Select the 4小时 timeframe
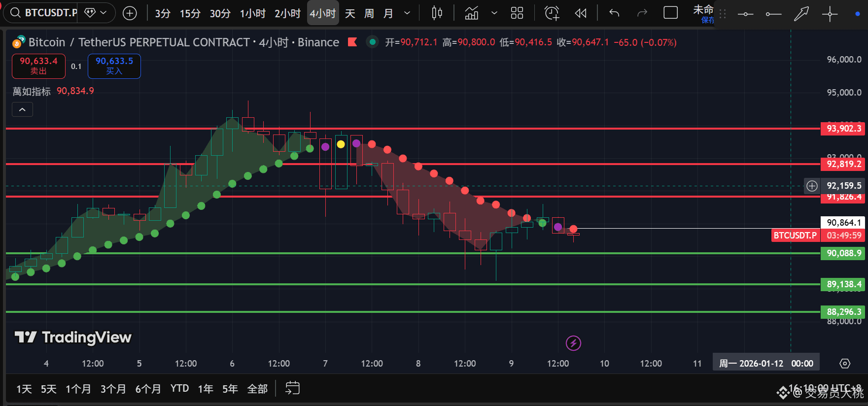Viewport: 868px width, 406px height. (x=323, y=13)
